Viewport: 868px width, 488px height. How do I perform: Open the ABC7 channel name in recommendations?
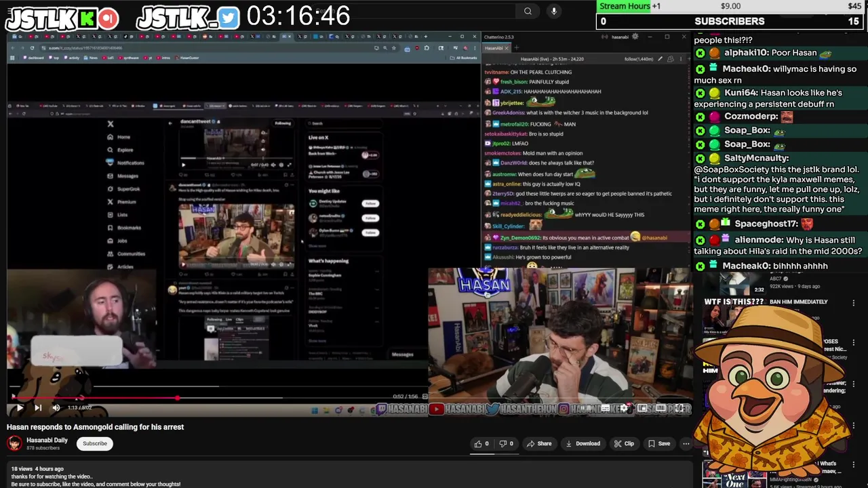coord(776,279)
